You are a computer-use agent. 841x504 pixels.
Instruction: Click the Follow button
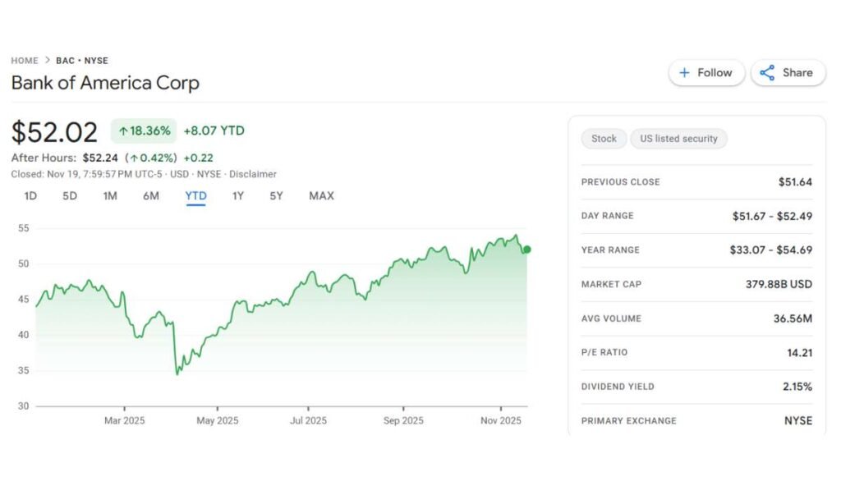[x=705, y=73]
